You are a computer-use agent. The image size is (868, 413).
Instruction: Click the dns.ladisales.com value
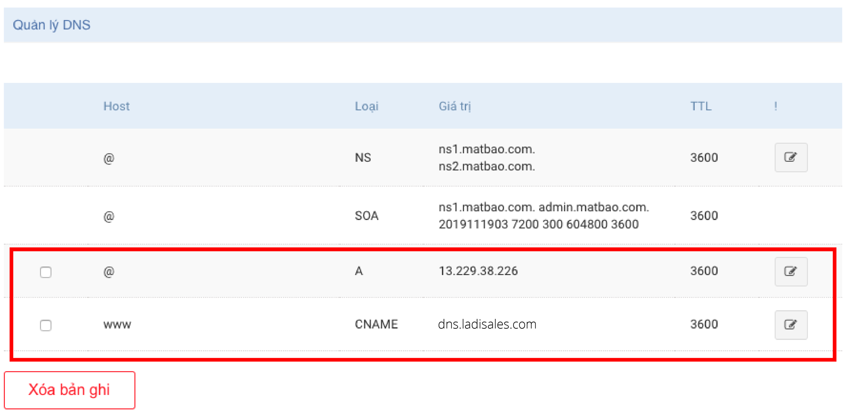(487, 324)
